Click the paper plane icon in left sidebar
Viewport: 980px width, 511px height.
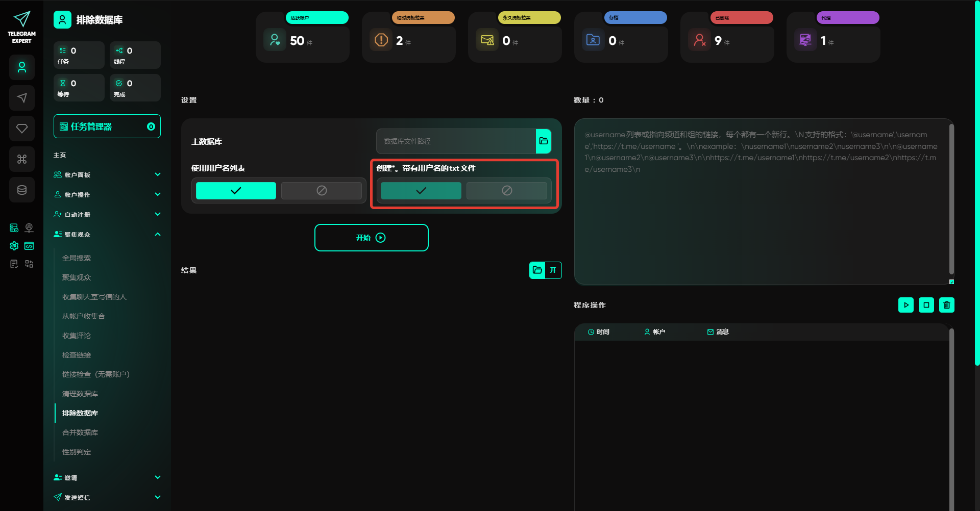click(22, 98)
